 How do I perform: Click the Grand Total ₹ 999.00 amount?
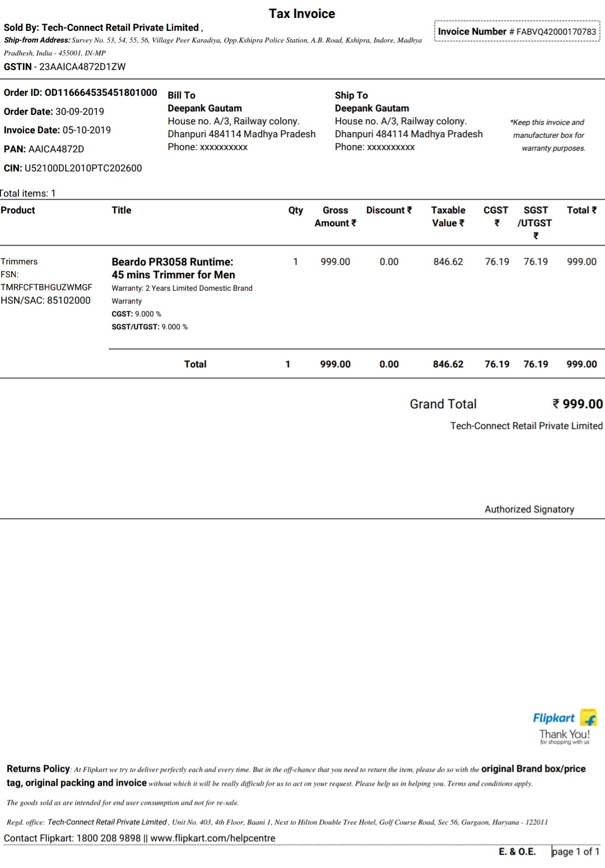(x=578, y=404)
